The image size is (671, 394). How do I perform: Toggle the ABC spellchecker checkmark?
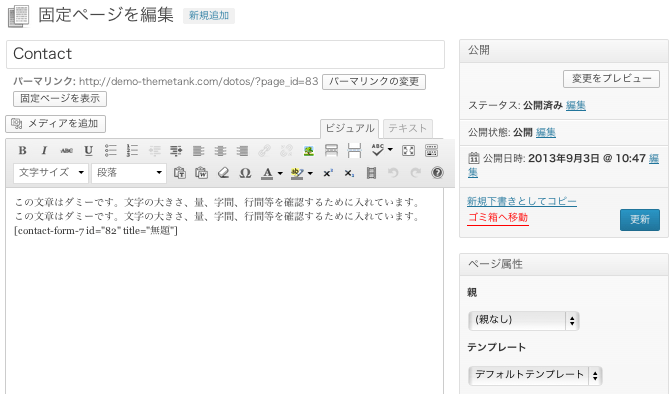[x=377, y=150]
